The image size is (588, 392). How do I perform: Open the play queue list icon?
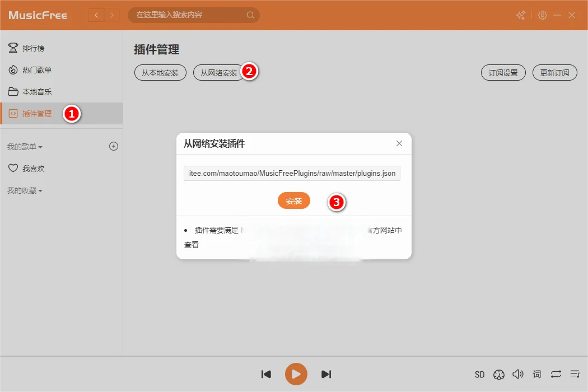pyautogui.click(x=575, y=374)
